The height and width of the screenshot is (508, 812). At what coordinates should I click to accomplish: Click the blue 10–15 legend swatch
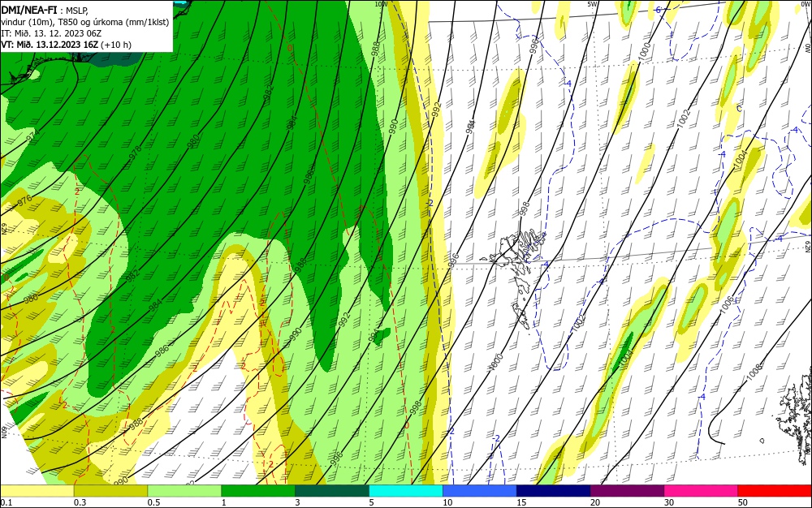(x=480, y=491)
